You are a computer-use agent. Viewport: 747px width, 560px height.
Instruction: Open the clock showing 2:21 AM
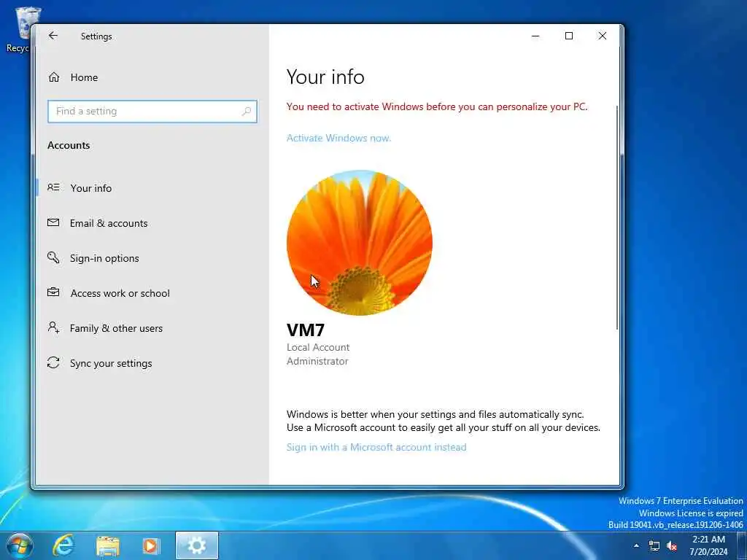coord(709,545)
